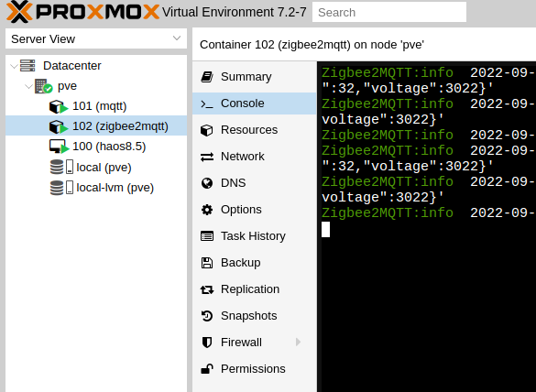536x392 pixels.
Task: Click the Proxmox logo
Action: (82, 12)
